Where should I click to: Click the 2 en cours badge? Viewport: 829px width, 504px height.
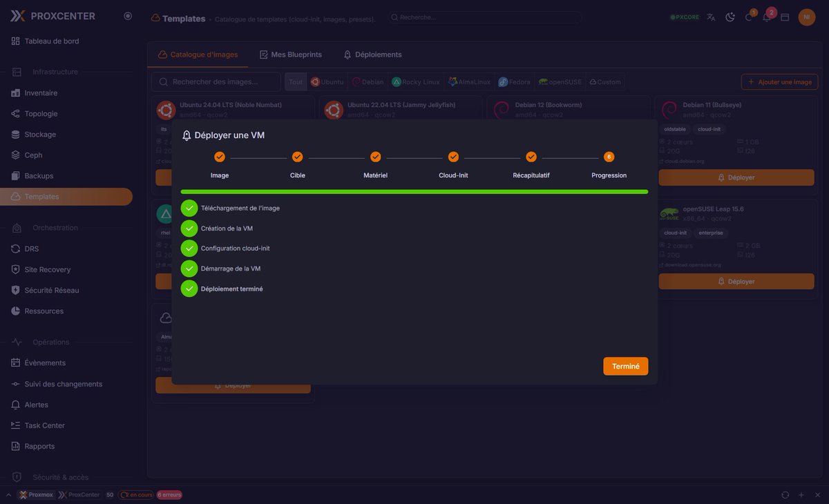coord(135,495)
